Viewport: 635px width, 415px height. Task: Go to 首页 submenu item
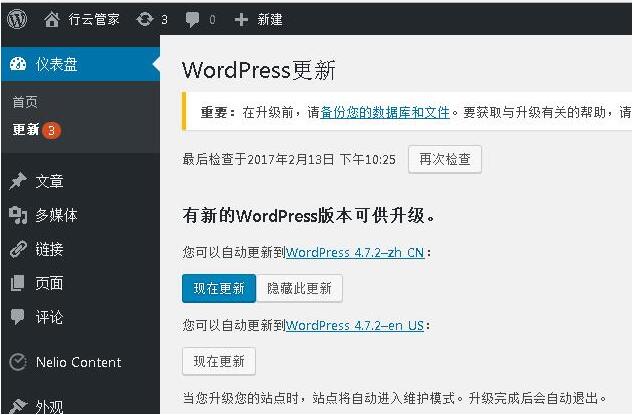[x=25, y=102]
